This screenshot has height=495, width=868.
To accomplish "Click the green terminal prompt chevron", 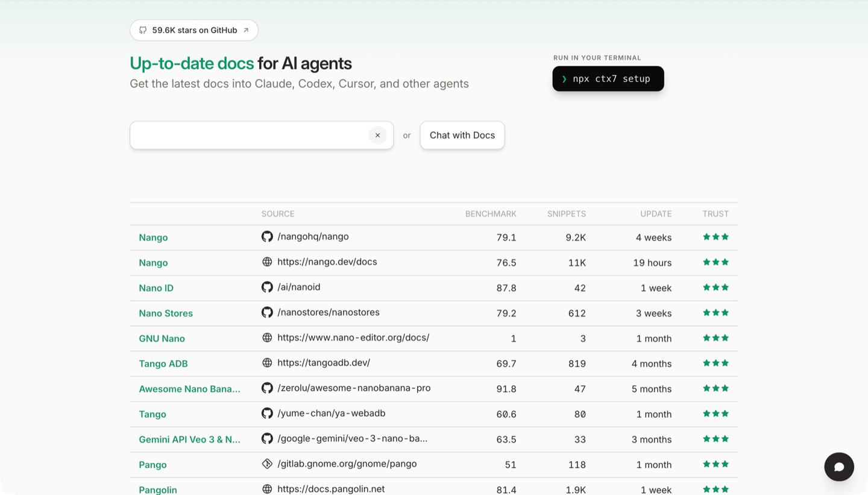I will pos(564,79).
